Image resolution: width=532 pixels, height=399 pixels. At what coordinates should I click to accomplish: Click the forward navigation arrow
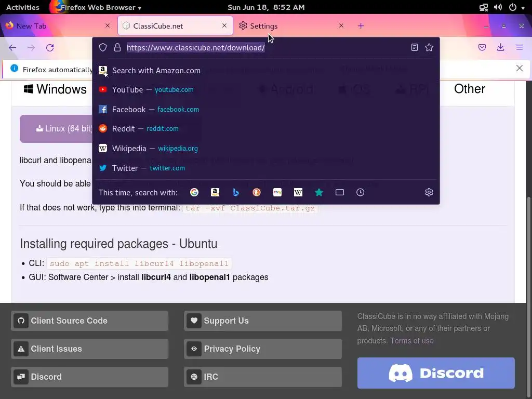pos(31,47)
